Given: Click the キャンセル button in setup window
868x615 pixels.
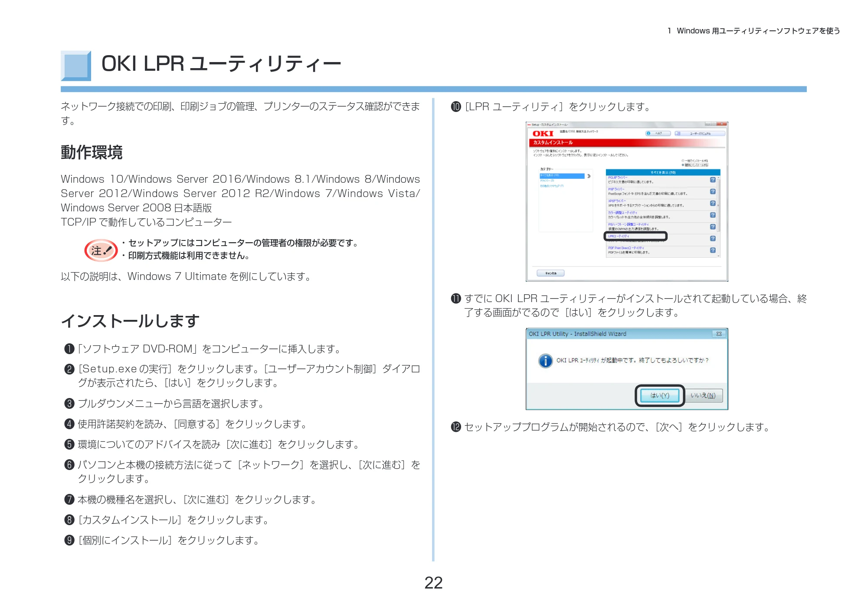Looking at the screenshot, I should [550, 273].
